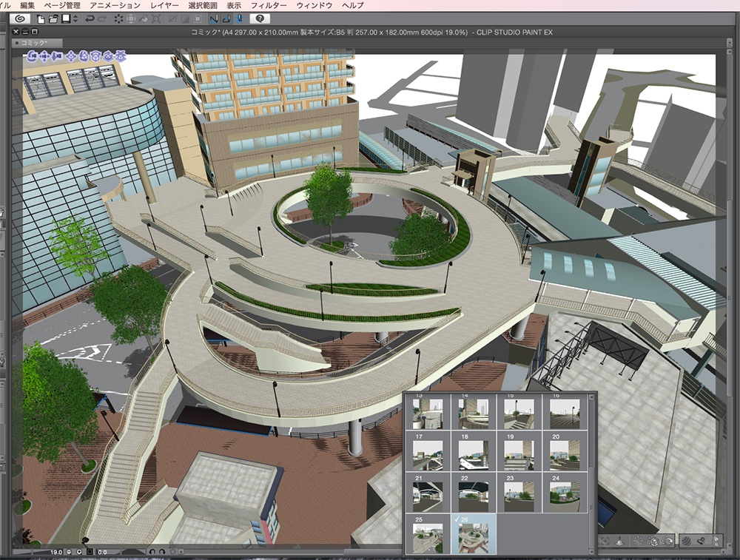
Task: Click the Deselect toolbar icon
Action: (172, 19)
